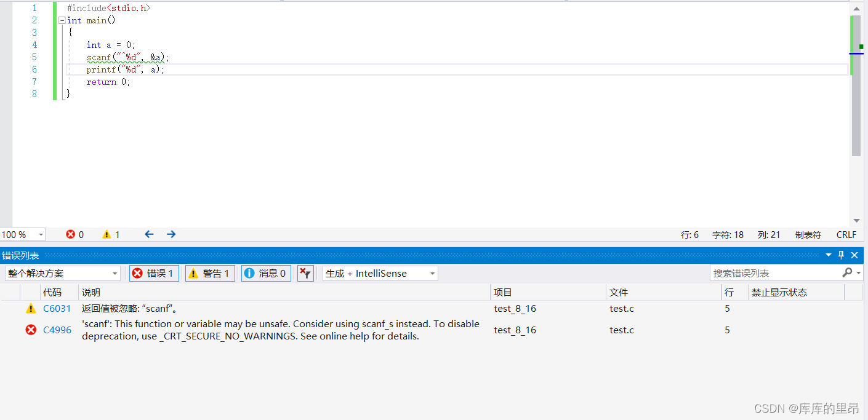Image resolution: width=868 pixels, height=420 pixels.
Task: Toggle the 警告 1 filter button
Action: click(x=210, y=273)
